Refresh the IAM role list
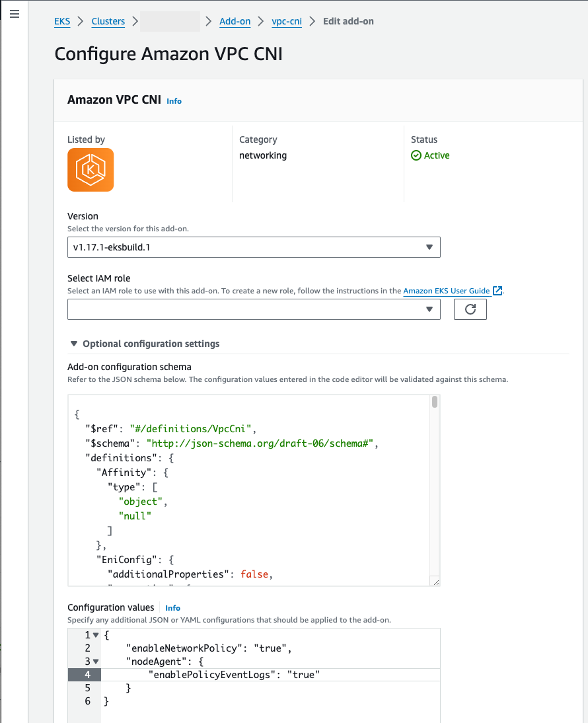The image size is (588, 723). pyautogui.click(x=470, y=309)
